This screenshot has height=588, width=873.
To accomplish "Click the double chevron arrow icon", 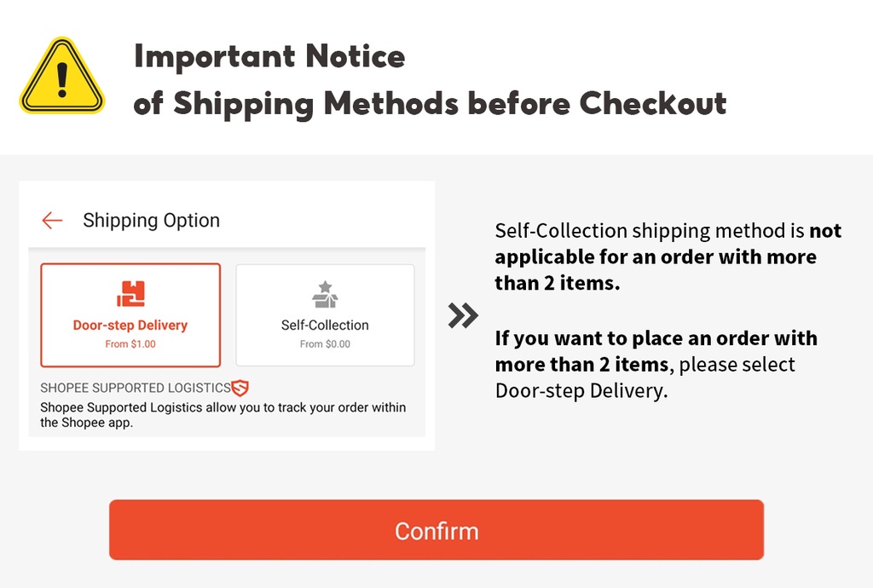I will (463, 316).
